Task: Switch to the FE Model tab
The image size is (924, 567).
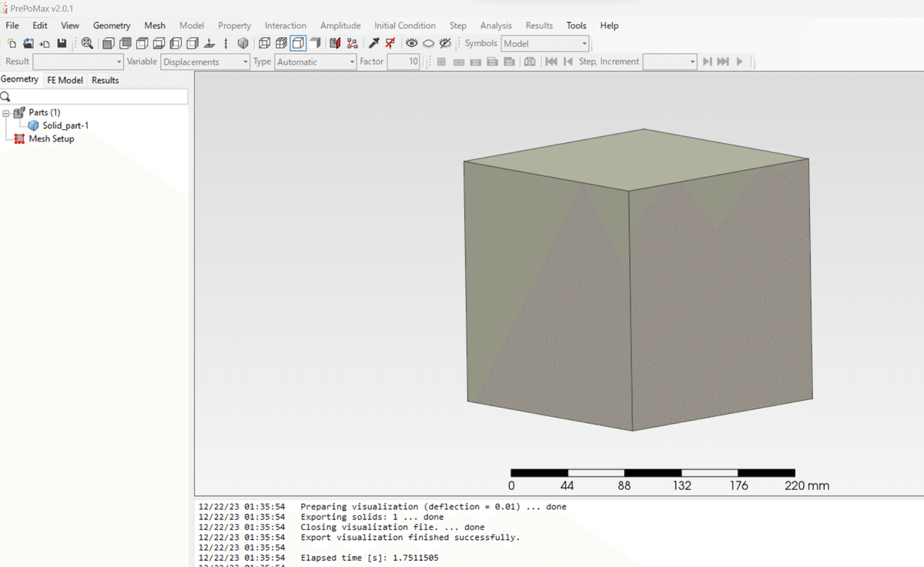Action: pos(65,80)
